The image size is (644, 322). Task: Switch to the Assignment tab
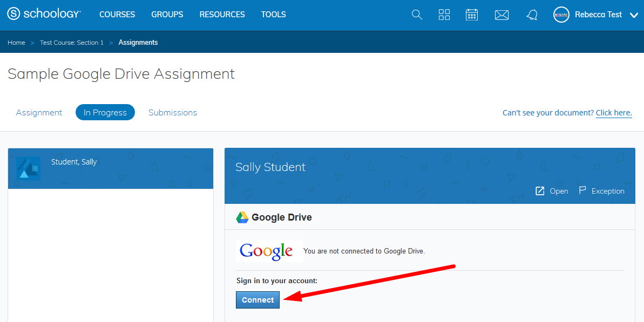pyautogui.click(x=39, y=113)
